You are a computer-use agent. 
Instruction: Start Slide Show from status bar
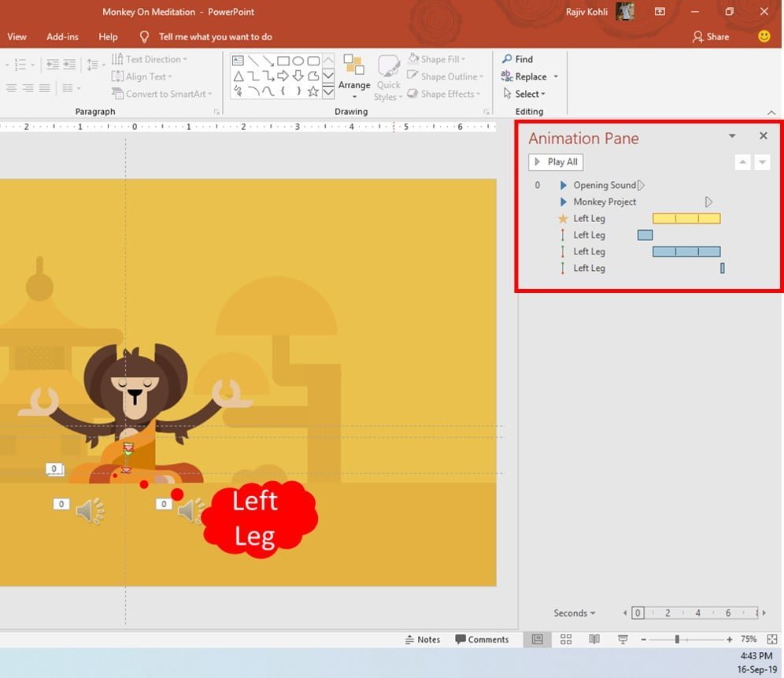623,639
